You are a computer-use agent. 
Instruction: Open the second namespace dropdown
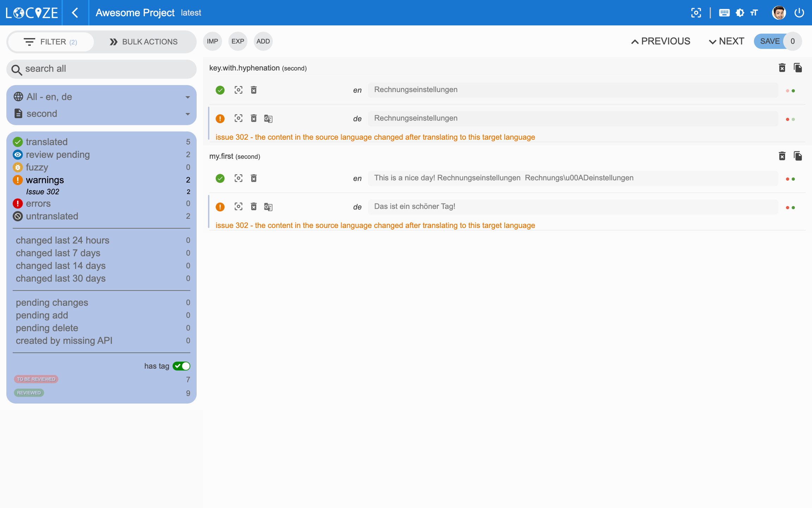[x=101, y=114]
